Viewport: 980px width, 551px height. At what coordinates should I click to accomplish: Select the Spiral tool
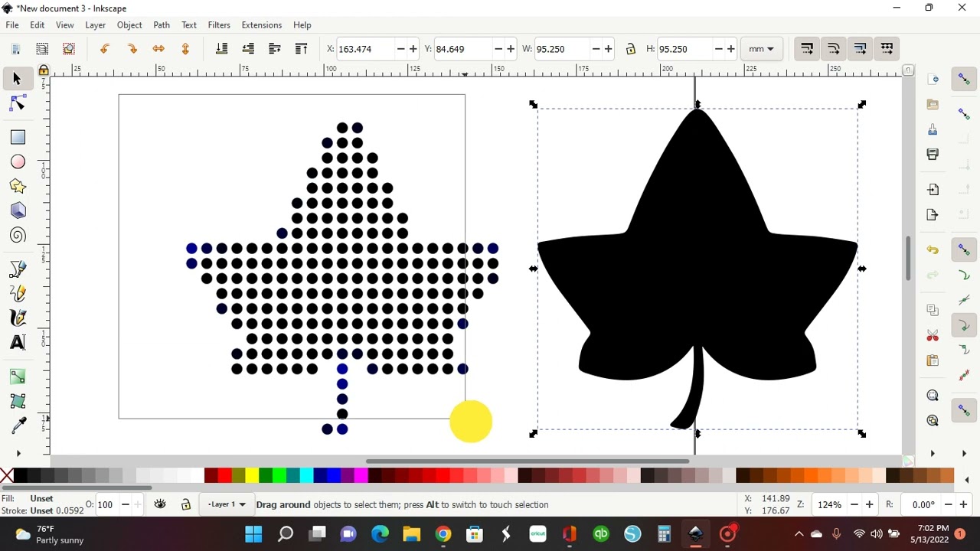tap(18, 235)
